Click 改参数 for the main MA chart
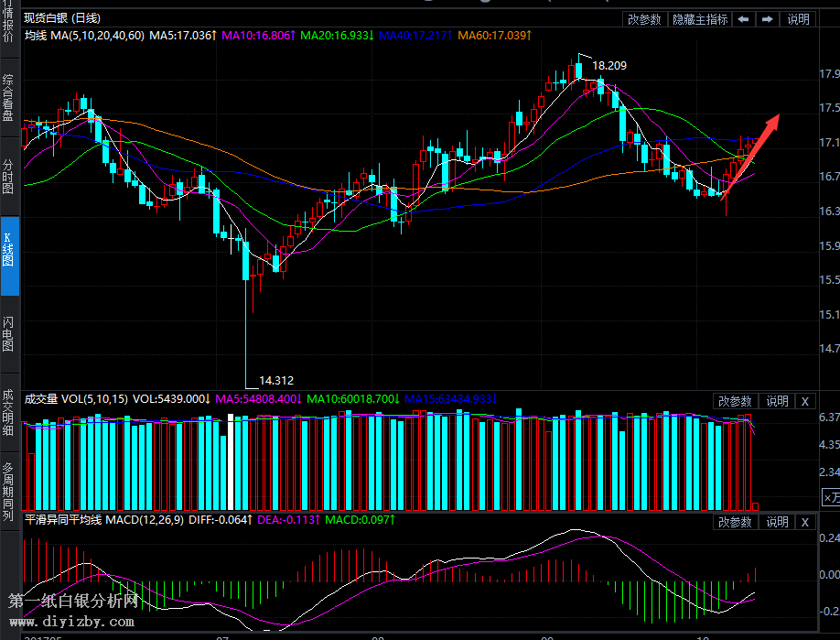Screen dimensions: 840x640 644,19
